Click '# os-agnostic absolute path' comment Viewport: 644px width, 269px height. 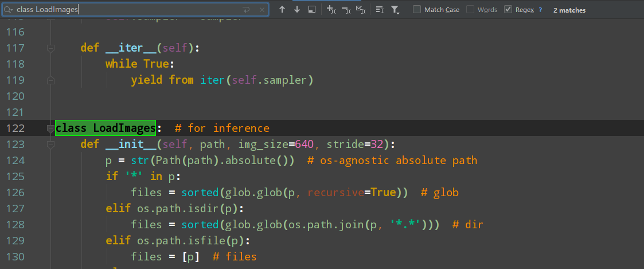coord(392,160)
